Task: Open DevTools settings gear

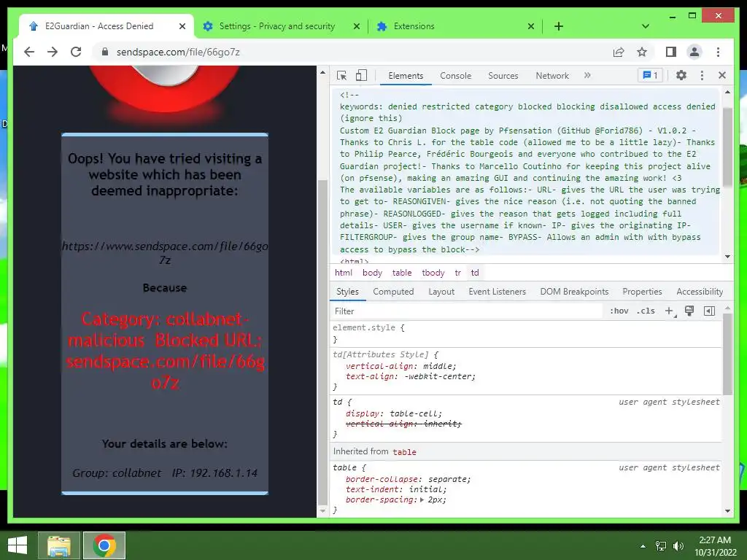Action: (681, 75)
